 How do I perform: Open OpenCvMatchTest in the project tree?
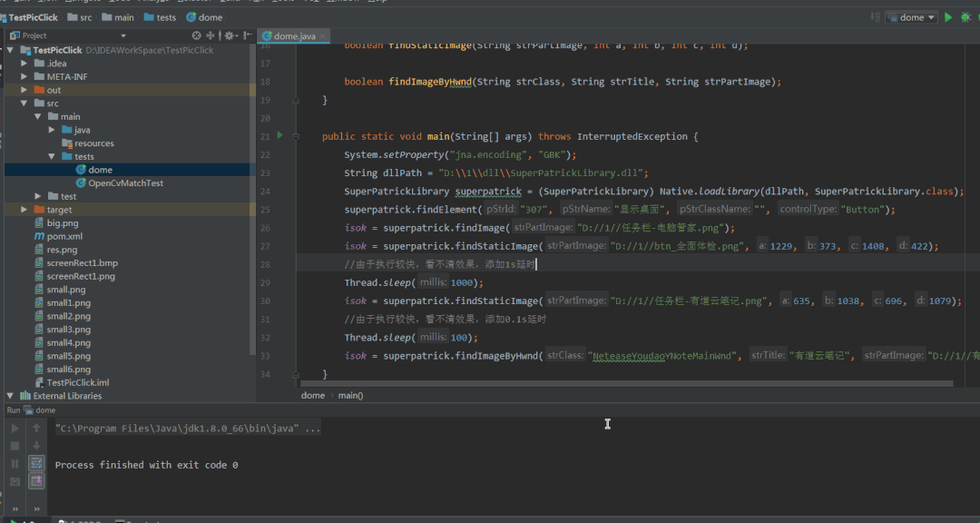[120, 183]
